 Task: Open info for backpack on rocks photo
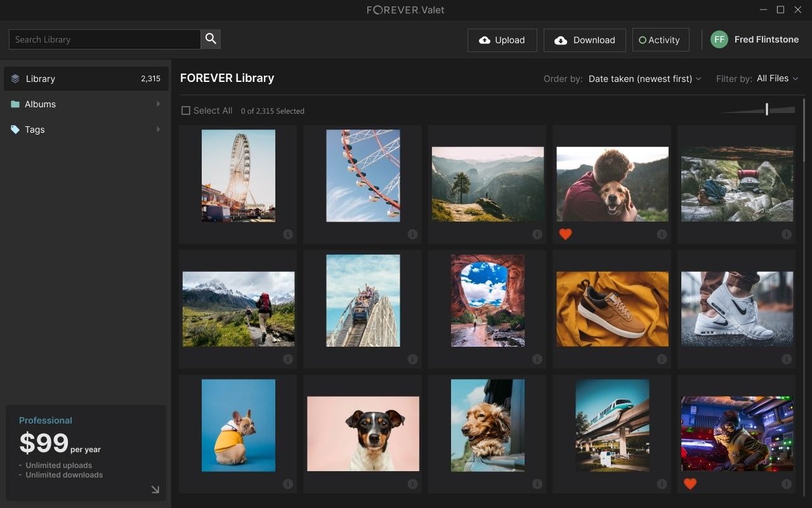click(x=787, y=234)
